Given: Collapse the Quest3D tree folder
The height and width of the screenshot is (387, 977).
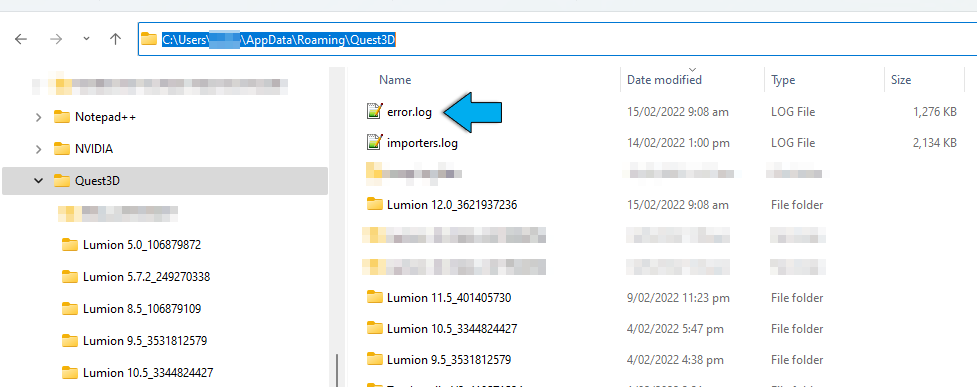Looking at the screenshot, I should click(x=39, y=181).
